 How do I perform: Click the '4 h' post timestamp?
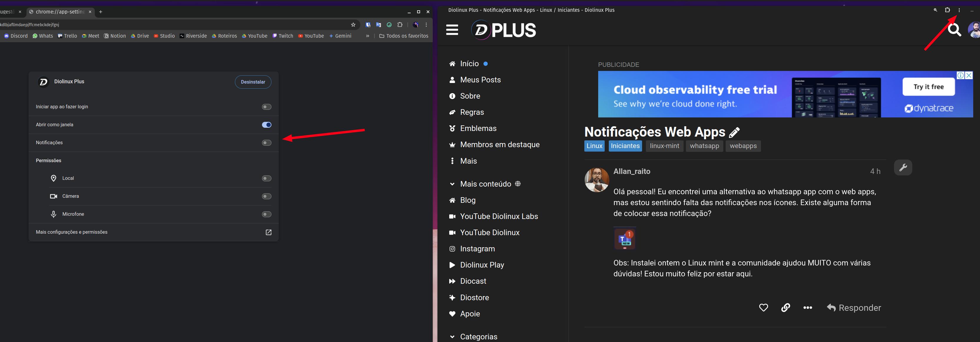coord(875,172)
